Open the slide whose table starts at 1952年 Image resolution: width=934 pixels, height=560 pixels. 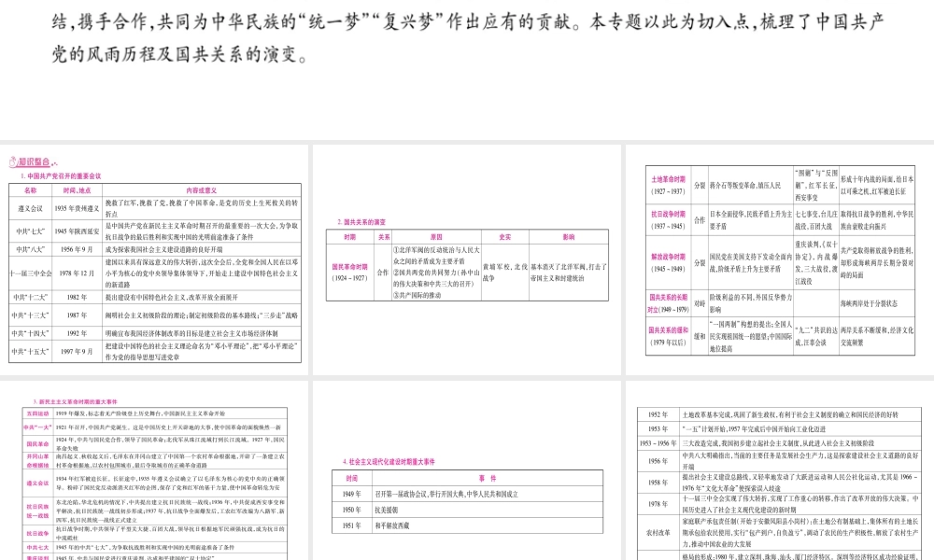[x=780, y=470]
